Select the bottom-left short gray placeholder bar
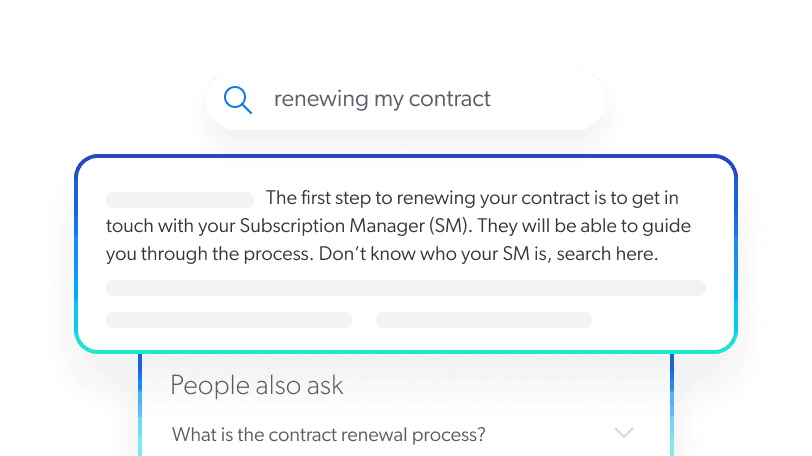 tap(229, 320)
